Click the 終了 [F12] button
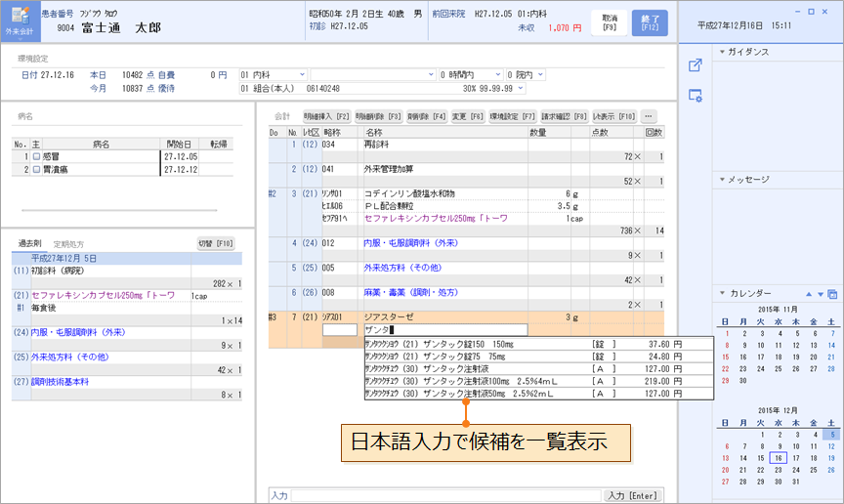 pos(650,22)
